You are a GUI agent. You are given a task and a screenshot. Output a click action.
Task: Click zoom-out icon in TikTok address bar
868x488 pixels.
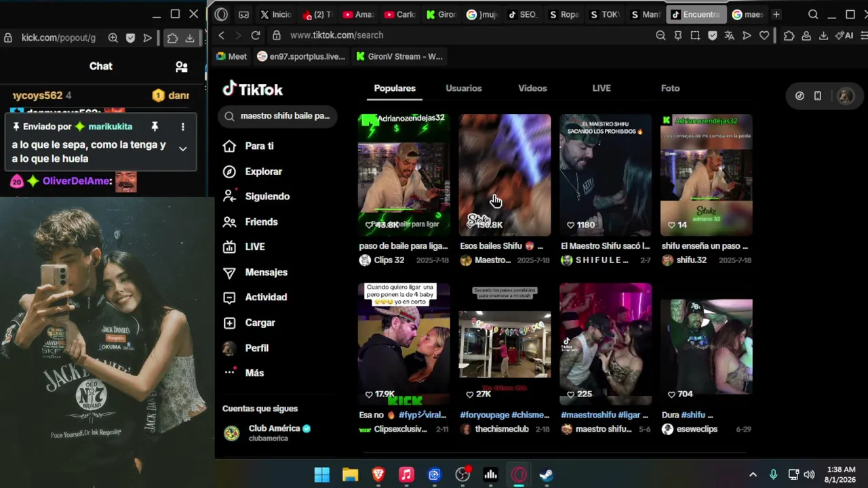tap(660, 36)
